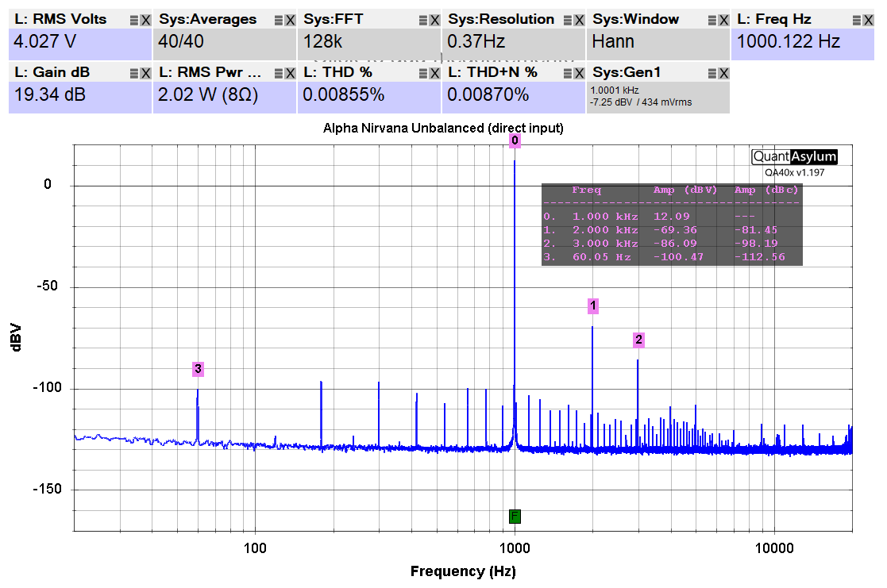Open menu icon of Sys:Gen1 panel
887x588 pixels.
click(712, 74)
